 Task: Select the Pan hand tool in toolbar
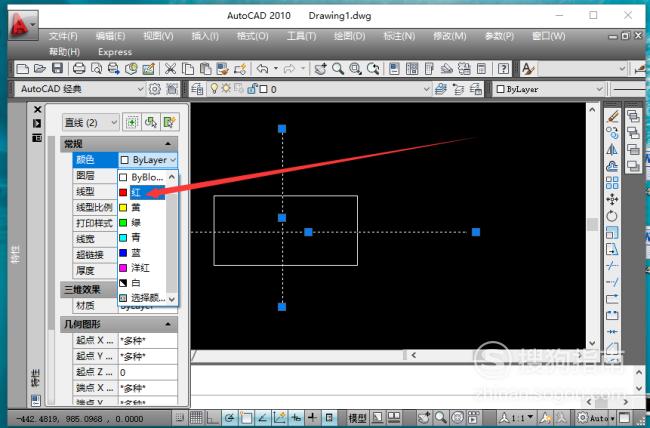tap(320, 68)
